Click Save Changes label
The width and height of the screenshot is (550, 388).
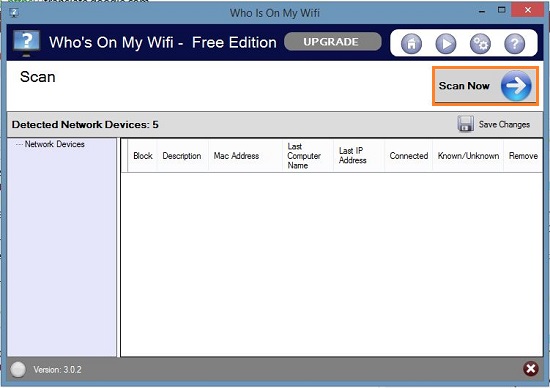504,125
